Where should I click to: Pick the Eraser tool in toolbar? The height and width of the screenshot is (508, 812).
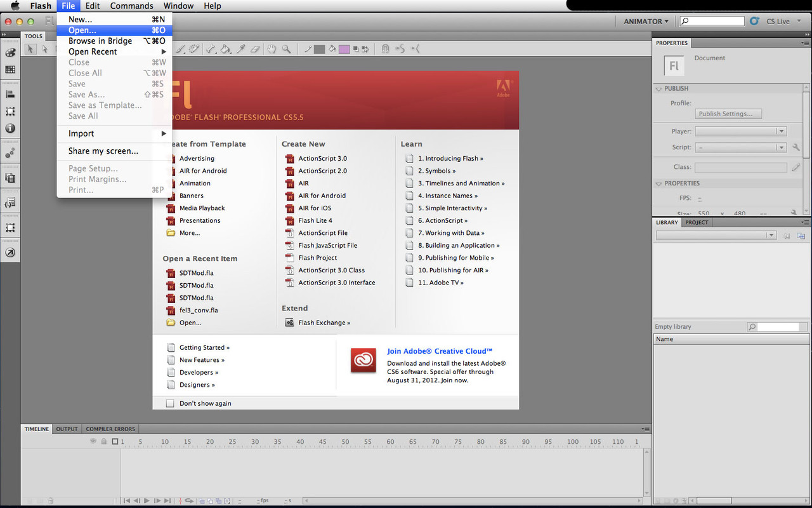[x=256, y=49]
